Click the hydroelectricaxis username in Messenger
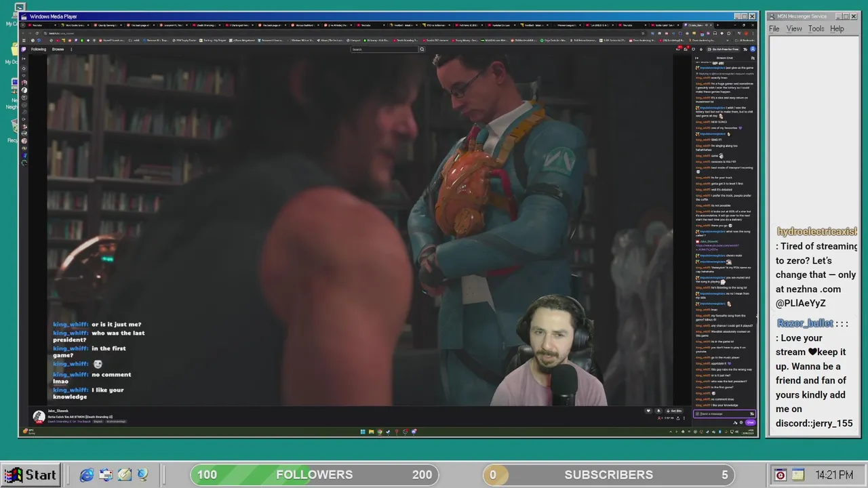This screenshot has width=868, height=488. (816, 232)
